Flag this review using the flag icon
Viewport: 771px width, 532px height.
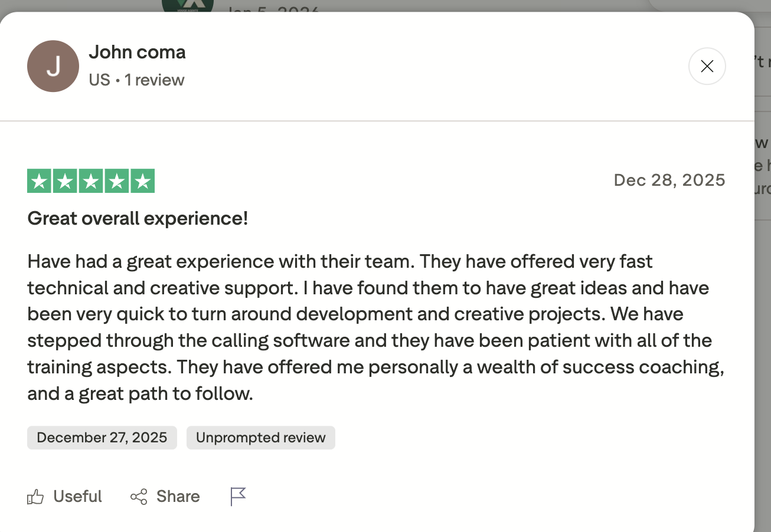point(238,497)
